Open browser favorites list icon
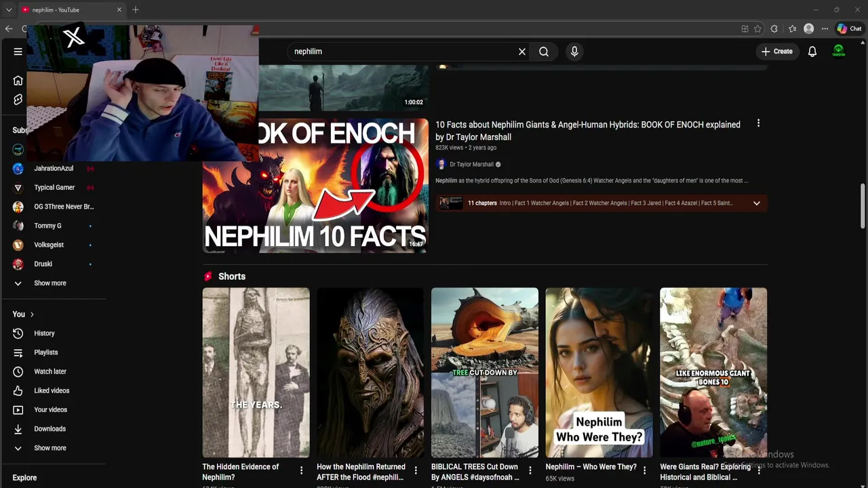Image resolution: width=868 pixels, height=488 pixels. click(x=792, y=28)
